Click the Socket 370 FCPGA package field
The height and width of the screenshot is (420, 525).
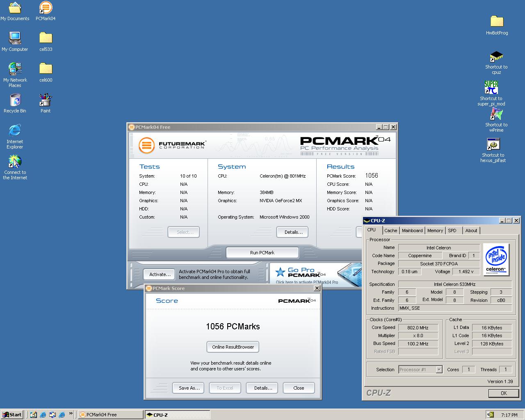tap(438, 264)
